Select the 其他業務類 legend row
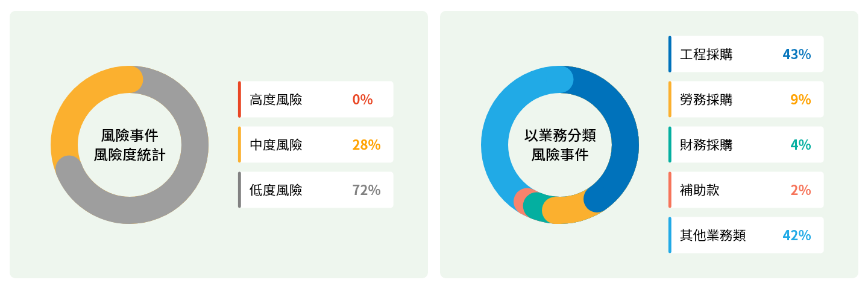 click(x=746, y=235)
